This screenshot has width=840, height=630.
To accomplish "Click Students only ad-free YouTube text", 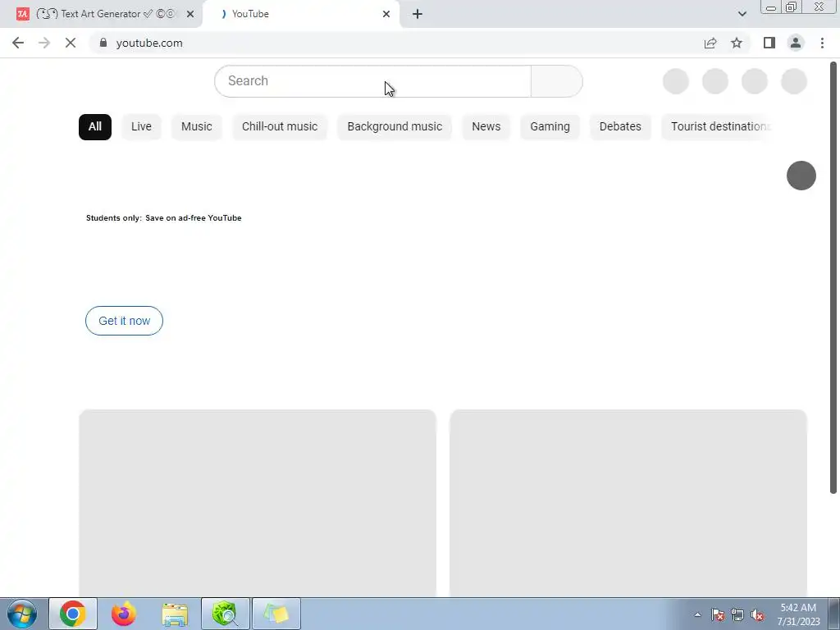I will (x=164, y=218).
